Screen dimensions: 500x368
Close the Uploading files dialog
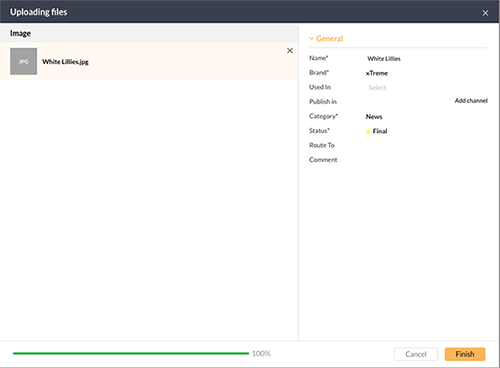485,13
